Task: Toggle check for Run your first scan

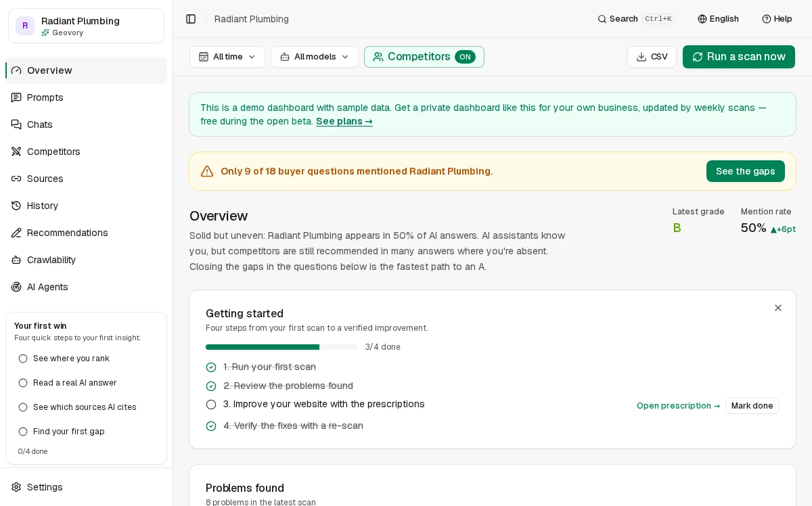Action: [211, 367]
